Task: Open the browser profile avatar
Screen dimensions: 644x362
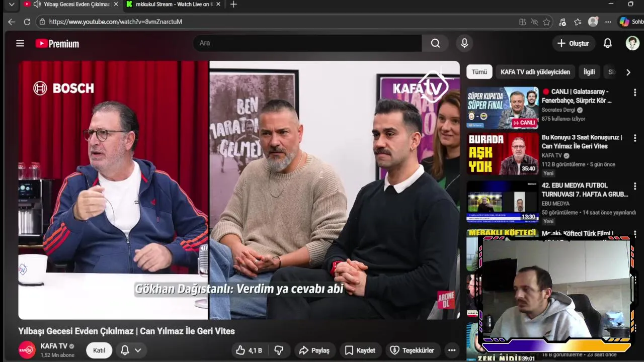Action: coord(593,22)
